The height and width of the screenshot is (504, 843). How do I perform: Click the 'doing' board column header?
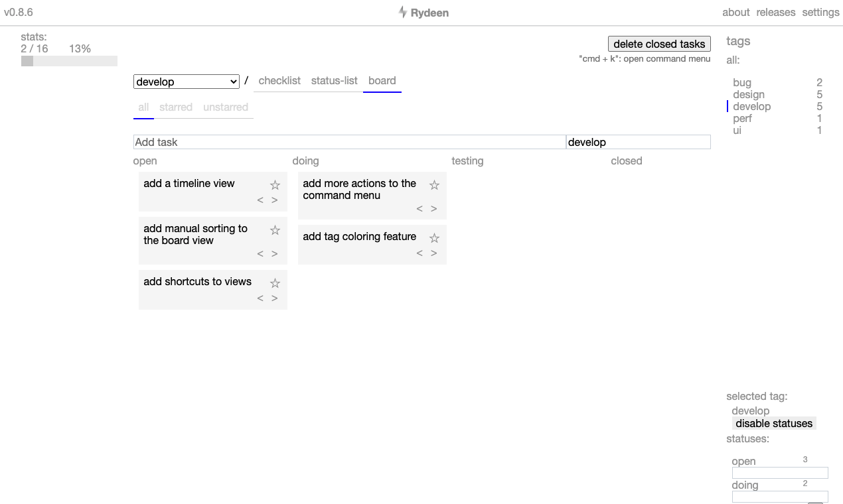pyautogui.click(x=305, y=161)
